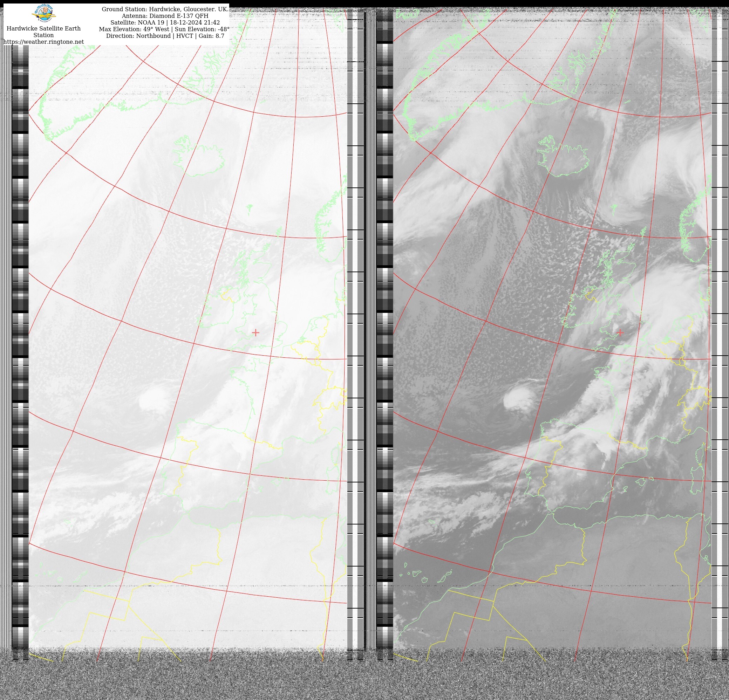
Task: Click Iceland outline in the right image
Action: pos(564,160)
